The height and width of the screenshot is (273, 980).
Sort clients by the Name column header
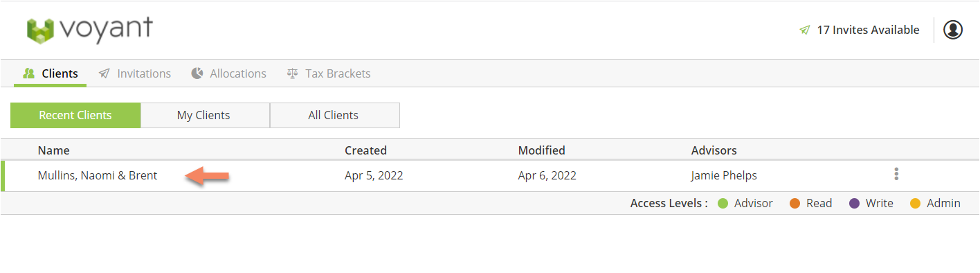[53, 150]
